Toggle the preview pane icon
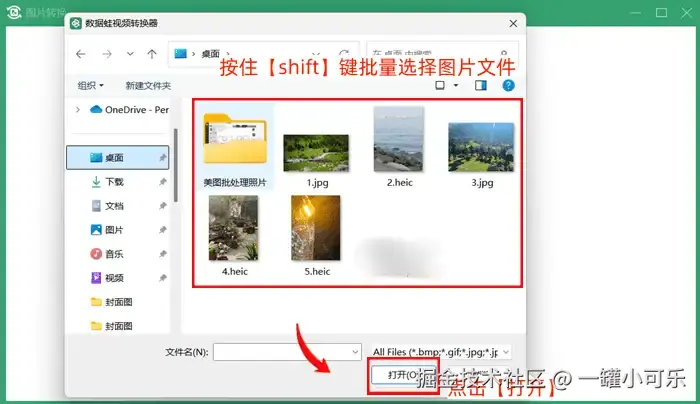 [481, 85]
